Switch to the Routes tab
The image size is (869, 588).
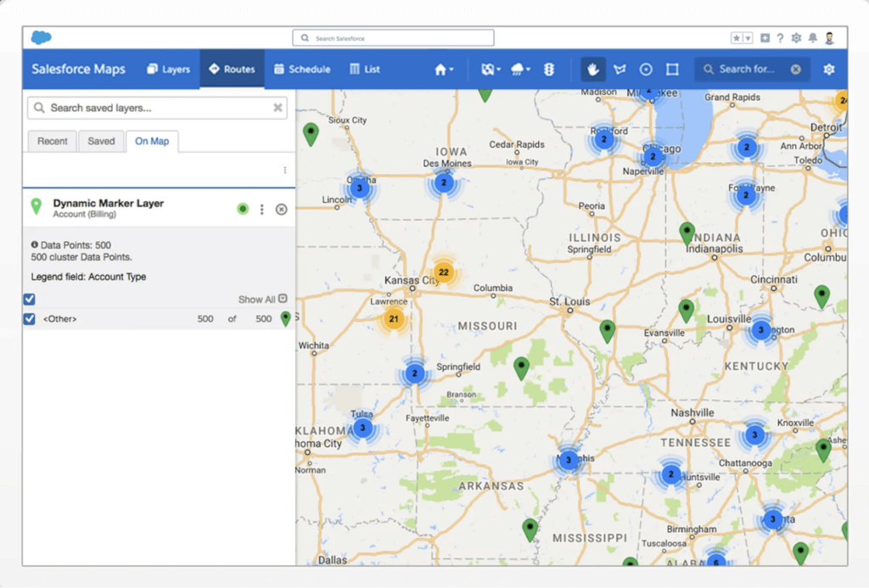click(x=232, y=70)
